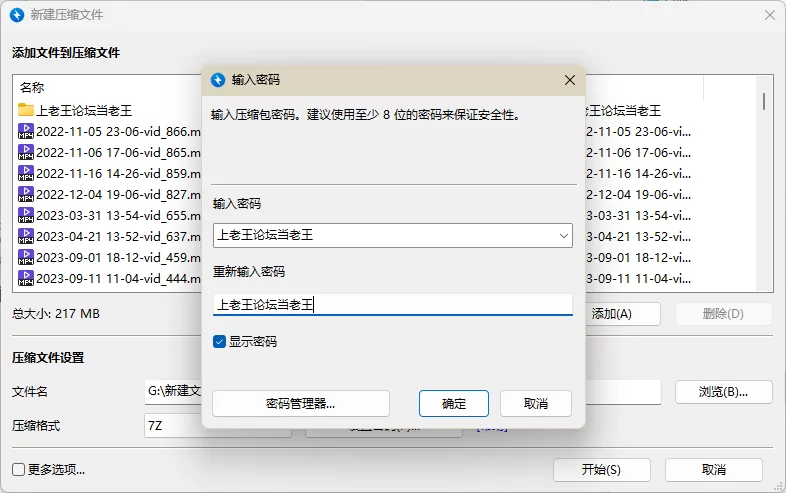This screenshot has width=786, height=493.
Task: Click right column entry 2-11-05 23-06-vi...
Action: click(639, 132)
